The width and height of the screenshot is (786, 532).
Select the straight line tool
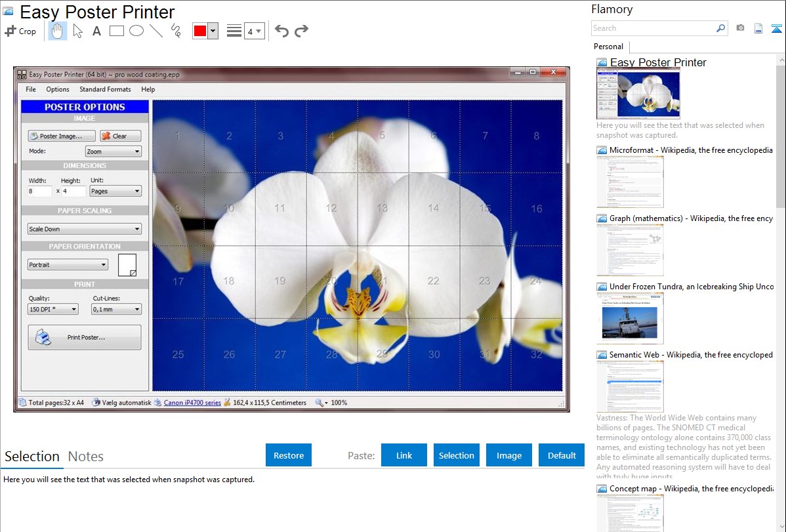coord(156,31)
